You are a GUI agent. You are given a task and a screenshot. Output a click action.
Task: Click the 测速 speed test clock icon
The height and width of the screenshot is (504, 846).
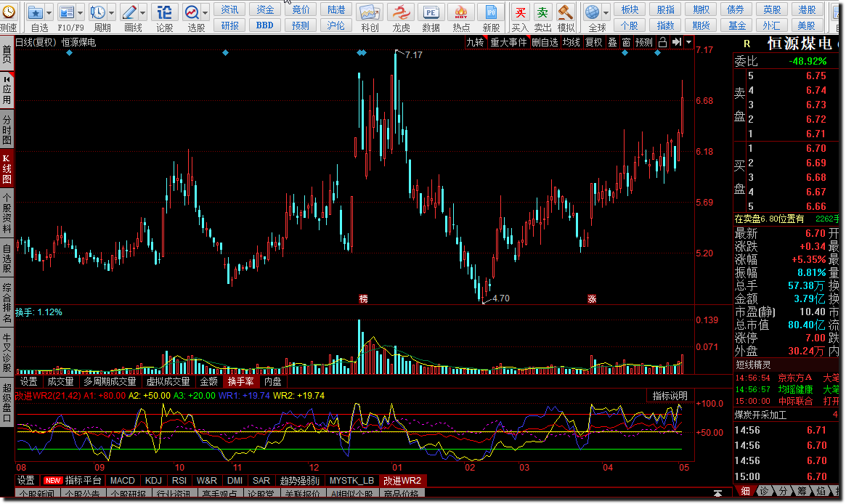point(8,12)
